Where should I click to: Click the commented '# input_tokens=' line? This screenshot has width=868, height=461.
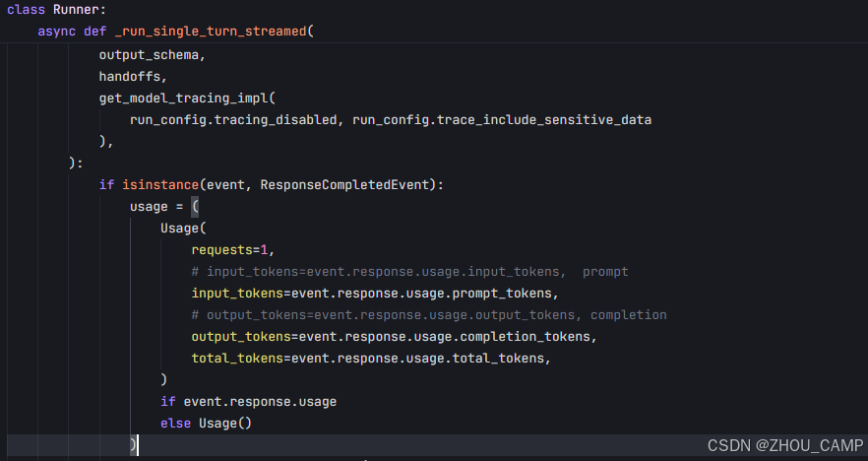tap(409, 272)
